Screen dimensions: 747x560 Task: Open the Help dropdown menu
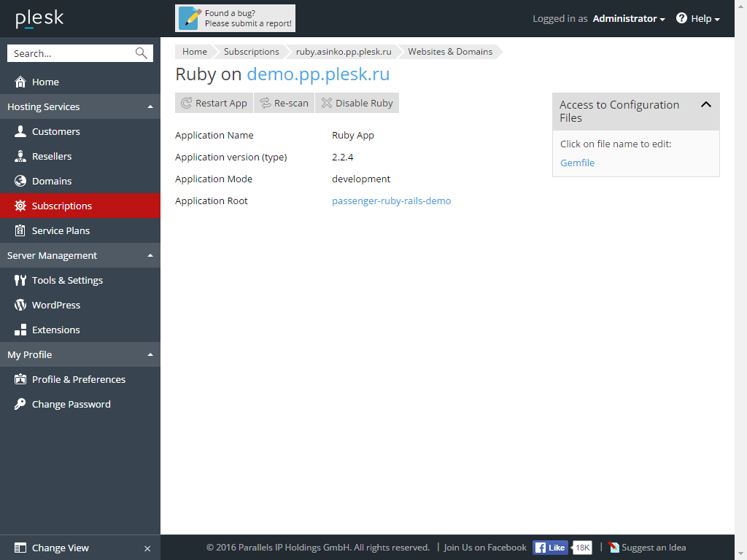tap(698, 19)
